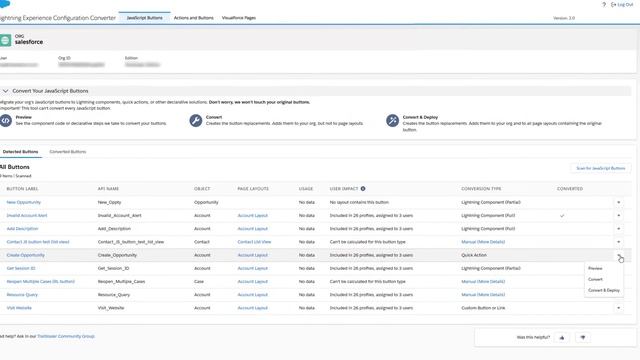
Task: Select the Converted Buttons tab
Action: [68, 152]
